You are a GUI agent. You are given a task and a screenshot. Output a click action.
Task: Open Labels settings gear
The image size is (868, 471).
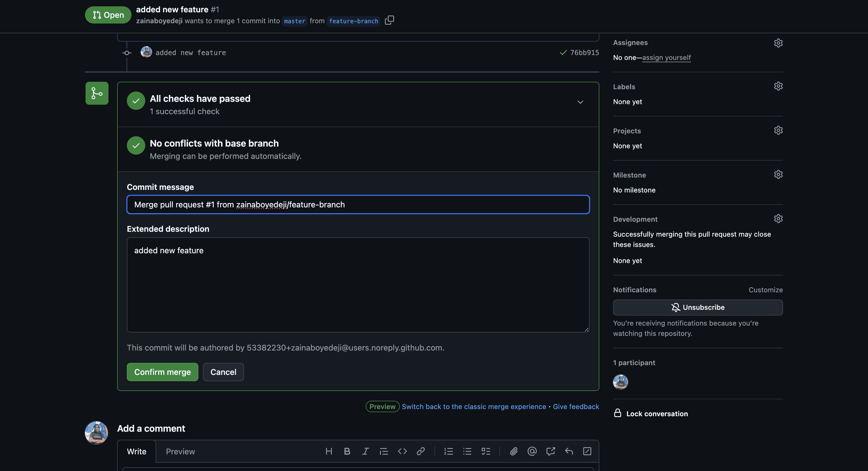pos(778,86)
